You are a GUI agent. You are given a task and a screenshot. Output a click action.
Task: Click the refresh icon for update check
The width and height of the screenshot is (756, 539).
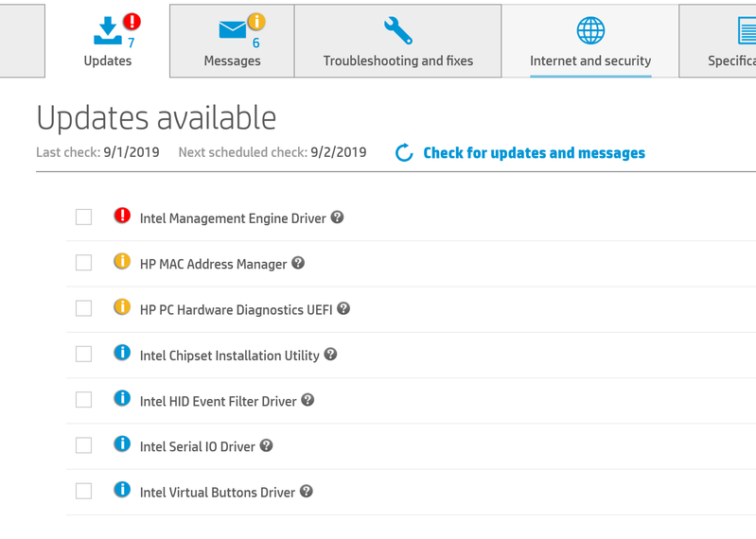[404, 153]
